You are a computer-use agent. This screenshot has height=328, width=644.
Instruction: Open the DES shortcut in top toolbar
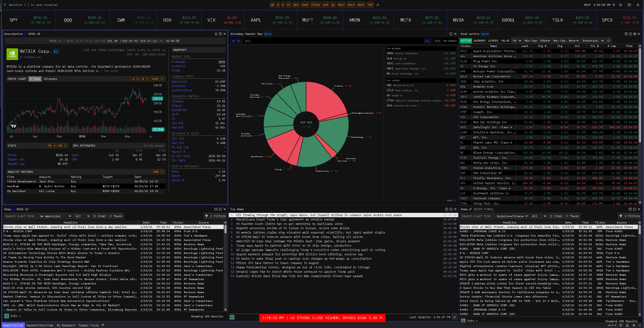pyautogui.click(x=296, y=5)
